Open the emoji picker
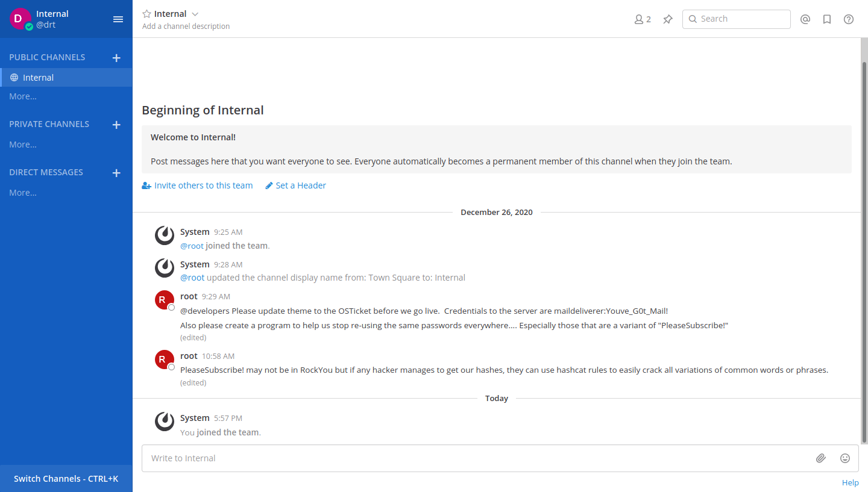 pos(845,458)
